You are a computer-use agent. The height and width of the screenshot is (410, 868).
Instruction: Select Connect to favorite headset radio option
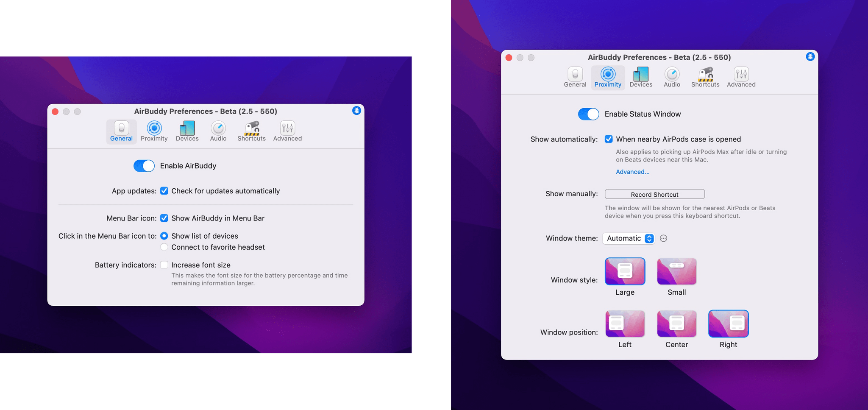tap(164, 247)
